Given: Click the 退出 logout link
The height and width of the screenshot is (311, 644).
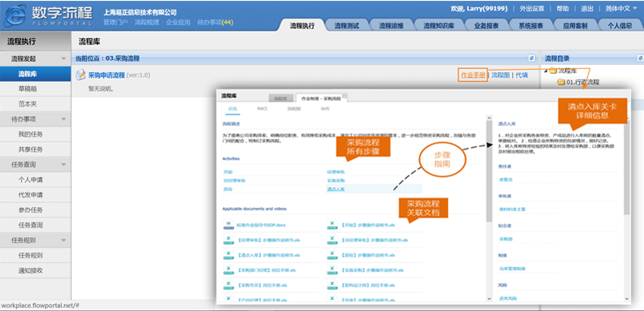Looking at the screenshot, I should (x=587, y=9).
